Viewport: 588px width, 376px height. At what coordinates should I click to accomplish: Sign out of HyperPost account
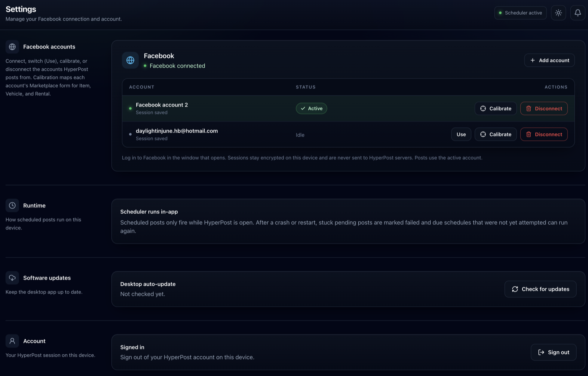(553, 352)
